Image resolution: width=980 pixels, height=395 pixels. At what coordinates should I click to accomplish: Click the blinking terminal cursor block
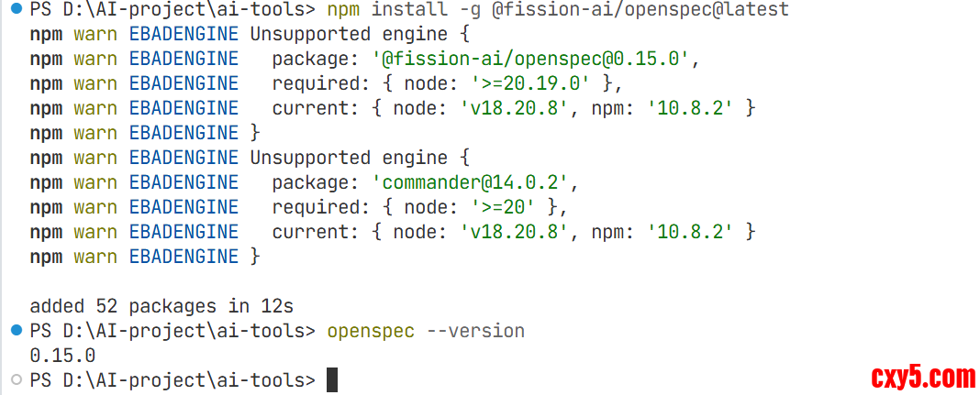pyautogui.click(x=332, y=379)
